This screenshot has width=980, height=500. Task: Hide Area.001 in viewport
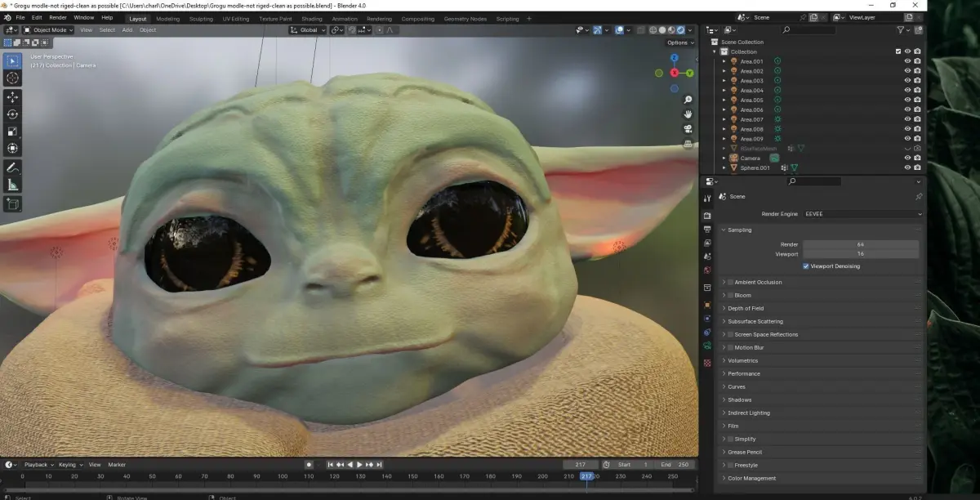(x=907, y=61)
